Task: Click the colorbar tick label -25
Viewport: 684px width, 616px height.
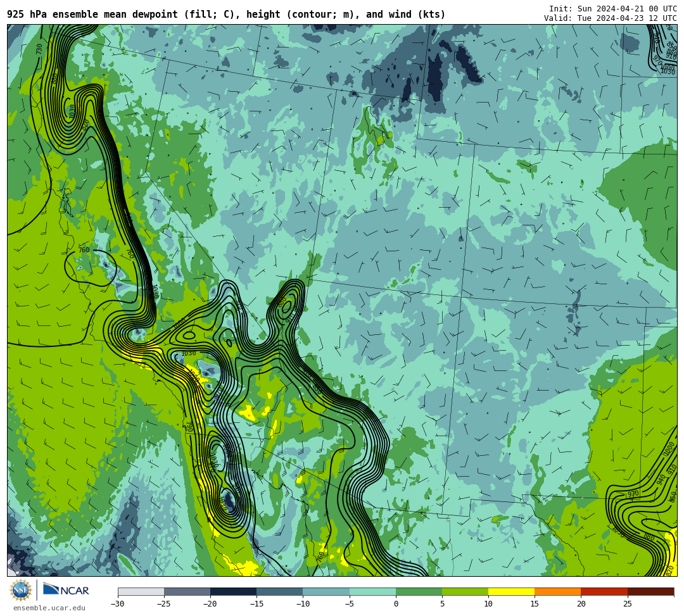Action: 164,604
